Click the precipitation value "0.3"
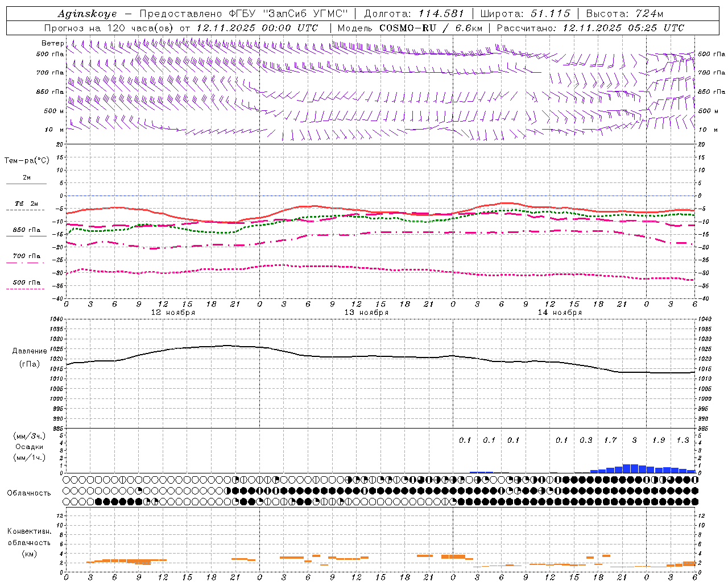Screen dimensions: 728x582 (x=586, y=440)
